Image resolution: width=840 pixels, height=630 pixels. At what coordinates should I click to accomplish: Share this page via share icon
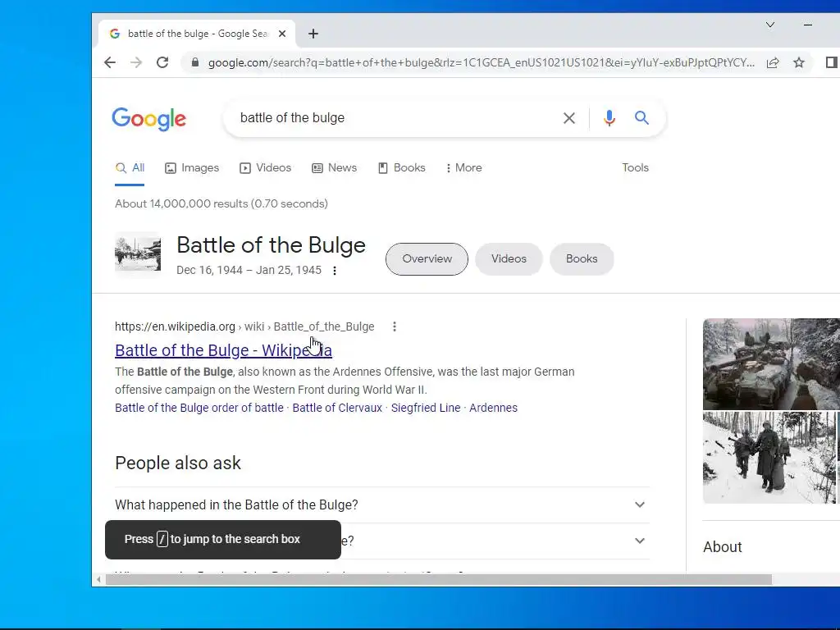pyautogui.click(x=773, y=62)
